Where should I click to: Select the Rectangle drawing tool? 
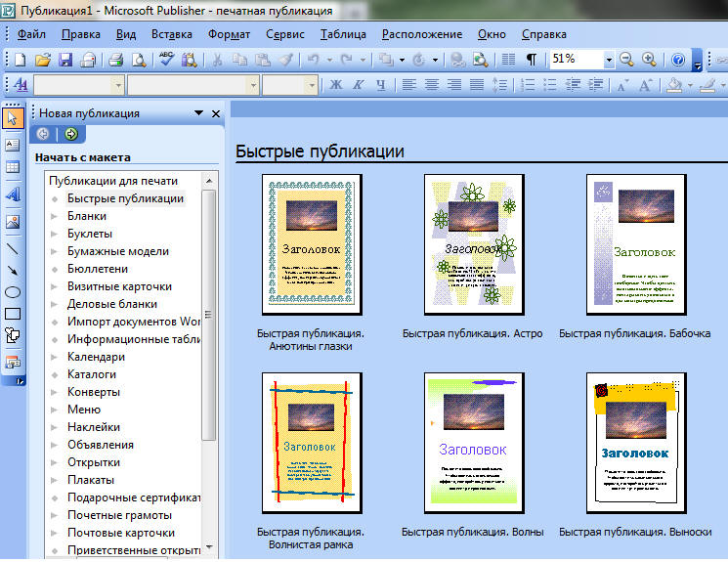tap(13, 314)
